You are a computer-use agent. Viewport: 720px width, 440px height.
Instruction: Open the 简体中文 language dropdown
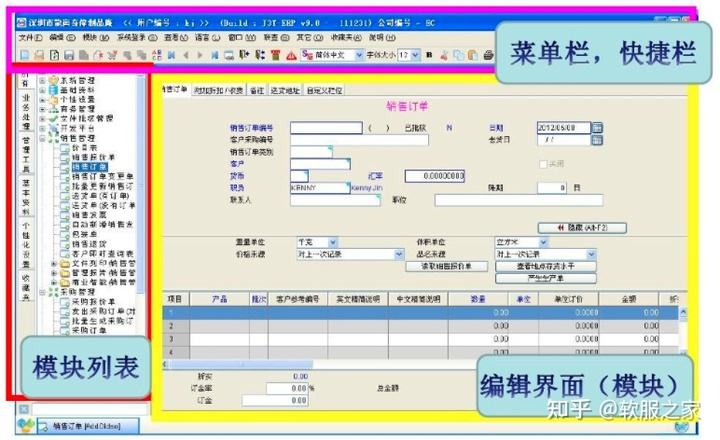pyautogui.click(x=359, y=55)
